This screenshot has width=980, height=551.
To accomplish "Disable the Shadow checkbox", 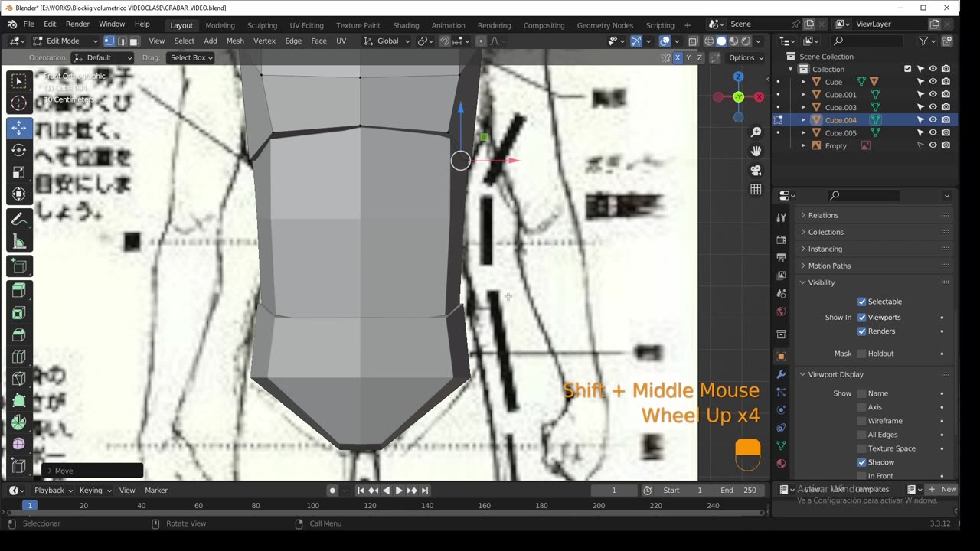I will click(862, 462).
